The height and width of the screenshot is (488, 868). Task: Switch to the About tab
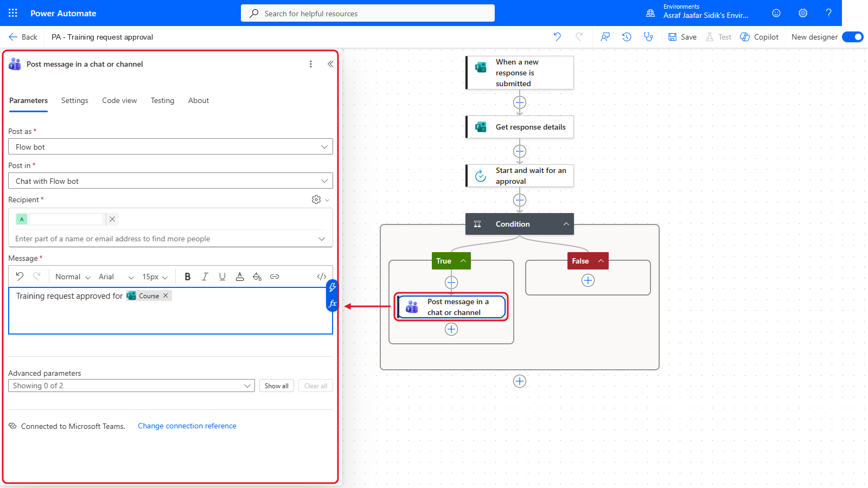[199, 100]
